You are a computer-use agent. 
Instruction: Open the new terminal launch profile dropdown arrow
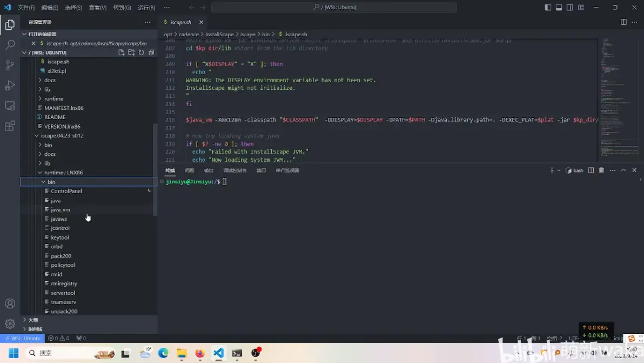pos(559,170)
